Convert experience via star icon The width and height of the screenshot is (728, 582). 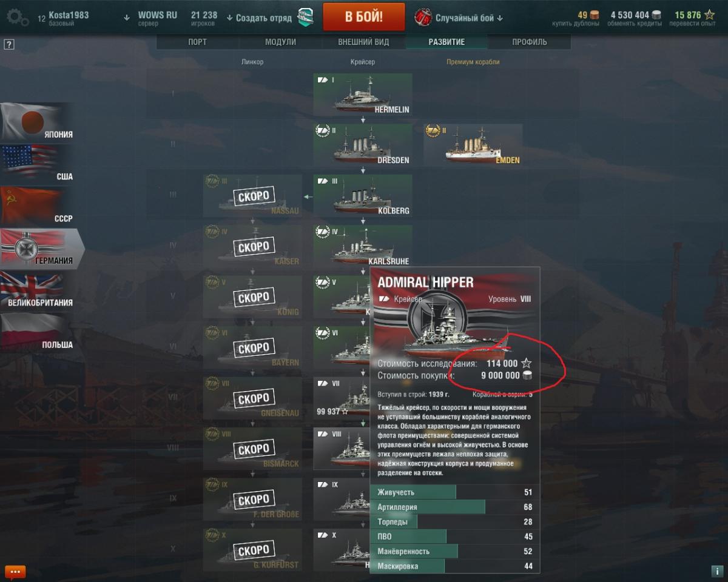(709, 15)
